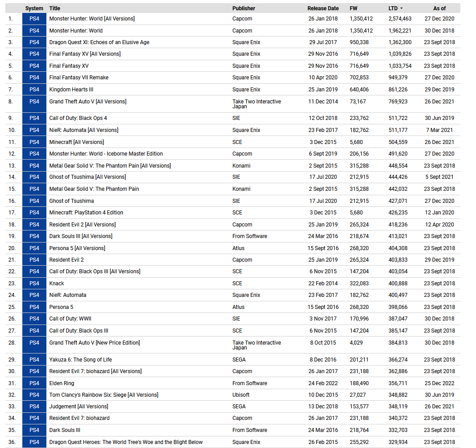Click the FW column header
Screen dimensions: 476x448
[353, 8]
